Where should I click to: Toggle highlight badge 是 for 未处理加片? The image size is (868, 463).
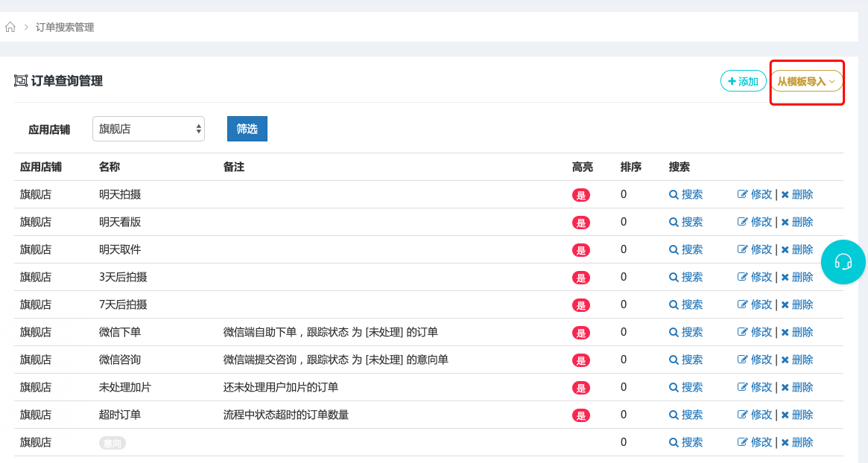coord(580,388)
